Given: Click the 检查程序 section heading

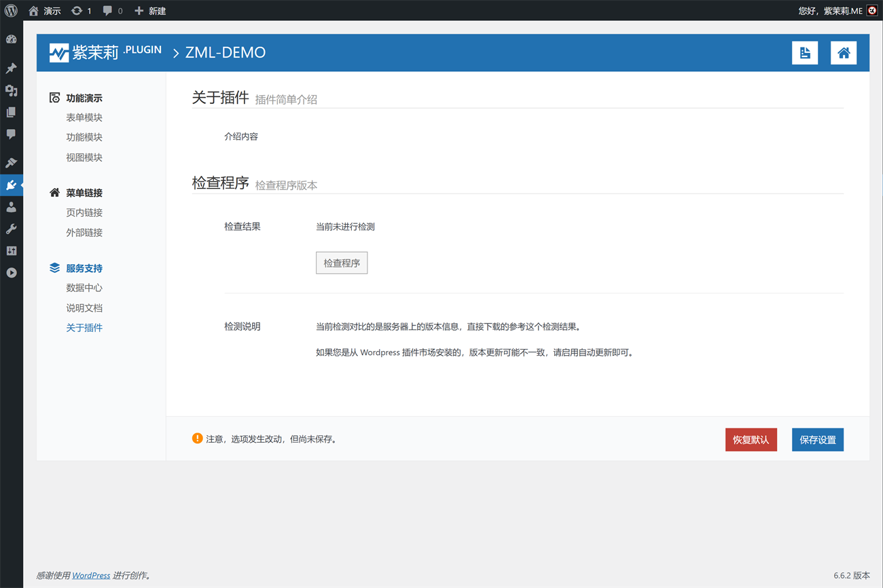Looking at the screenshot, I should click(221, 183).
